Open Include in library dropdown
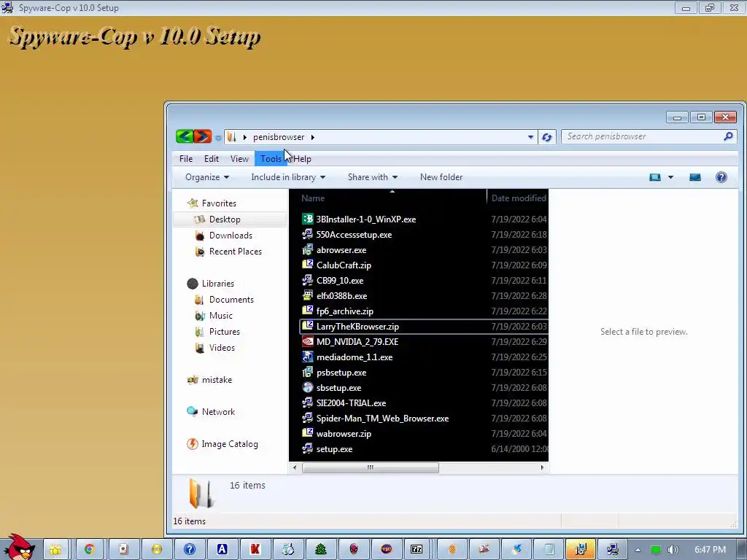Viewport: 747px width, 560px height. [x=288, y=177]
